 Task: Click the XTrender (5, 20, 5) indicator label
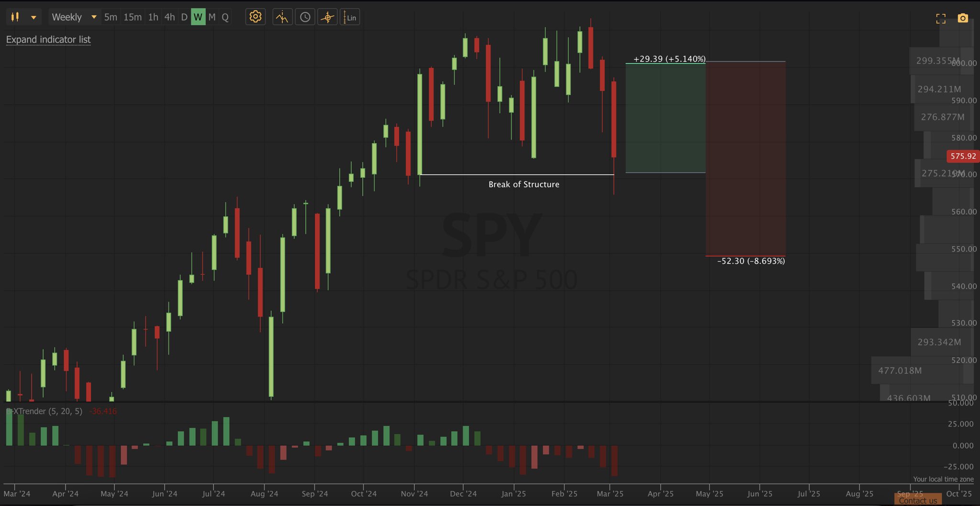click(x=44, y=411)
